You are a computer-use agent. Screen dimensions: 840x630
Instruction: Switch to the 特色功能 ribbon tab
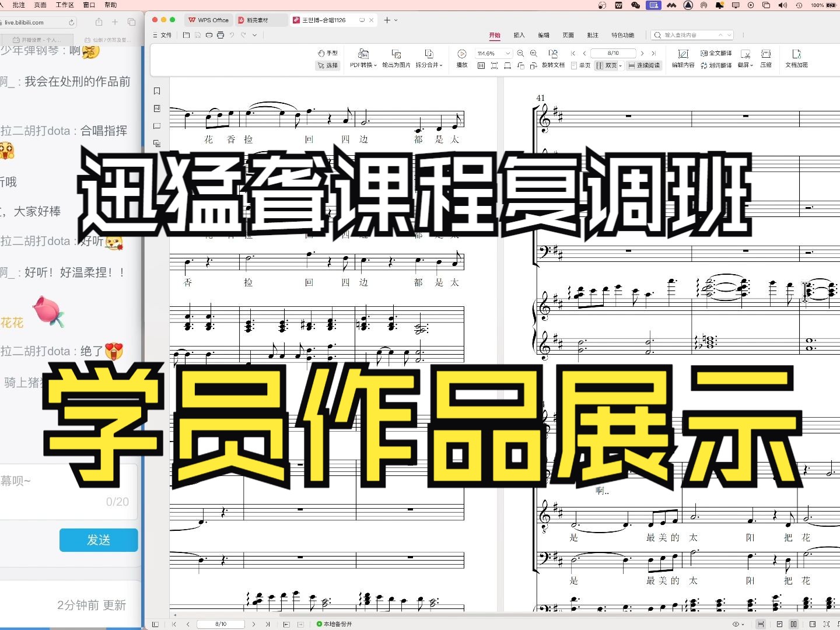(x=622, y=35)
